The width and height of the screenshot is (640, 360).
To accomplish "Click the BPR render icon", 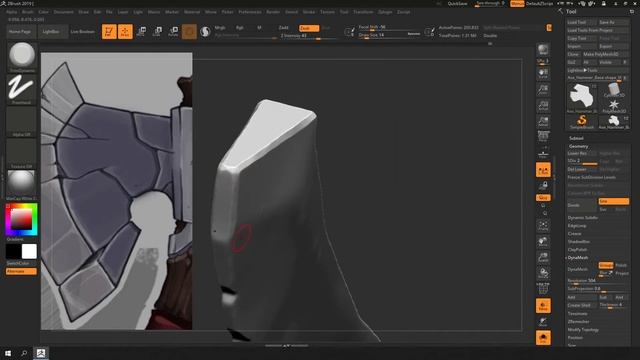I will point(543,50).
